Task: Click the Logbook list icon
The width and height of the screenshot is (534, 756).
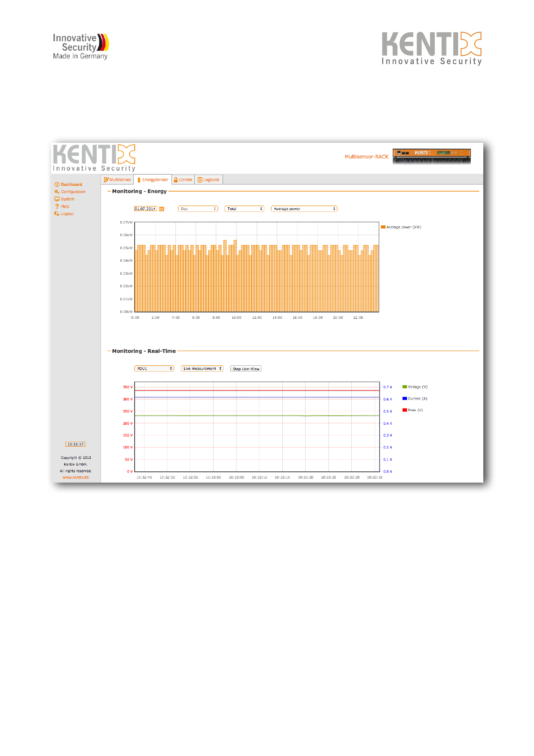Action: [x=200, y=180]
